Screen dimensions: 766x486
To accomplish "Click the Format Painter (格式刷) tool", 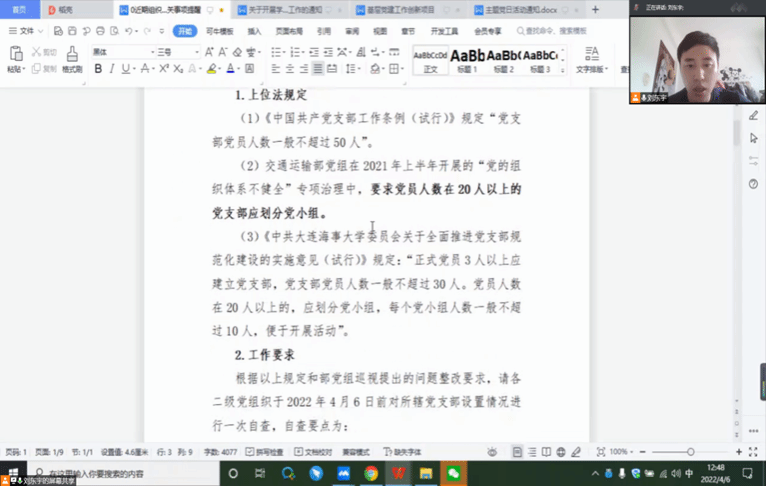I will coord(72,60).
